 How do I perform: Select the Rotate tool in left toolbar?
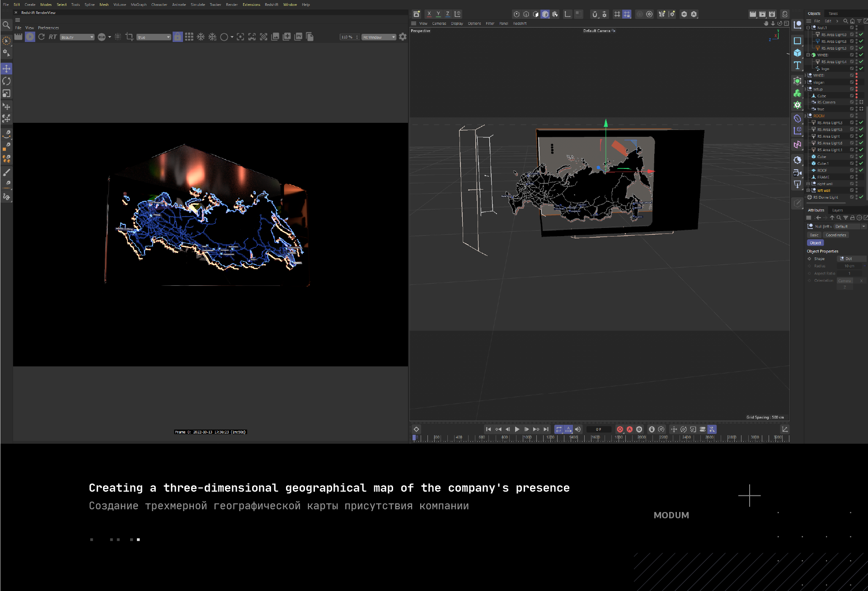(x=6, y=81)
